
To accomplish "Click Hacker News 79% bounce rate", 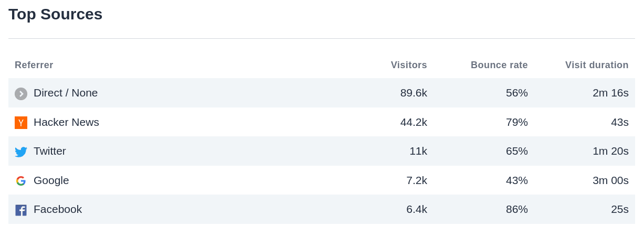I will click(517, 122).
